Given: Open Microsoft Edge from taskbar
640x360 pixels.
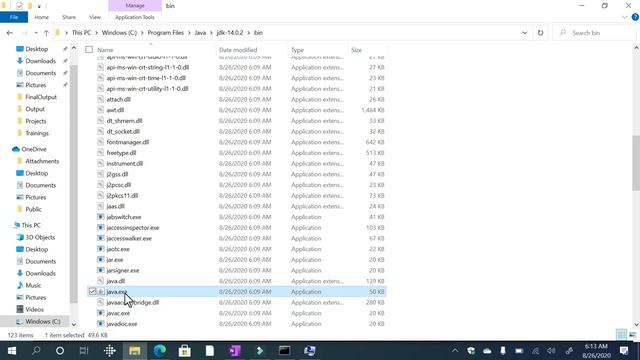Looking at the screenshot, I should click(160, 351).
